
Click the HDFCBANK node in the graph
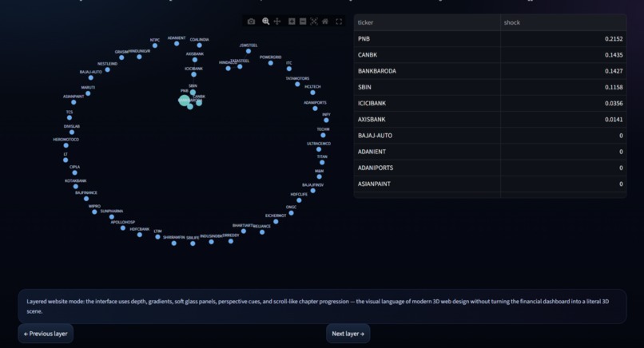[140, 235]
